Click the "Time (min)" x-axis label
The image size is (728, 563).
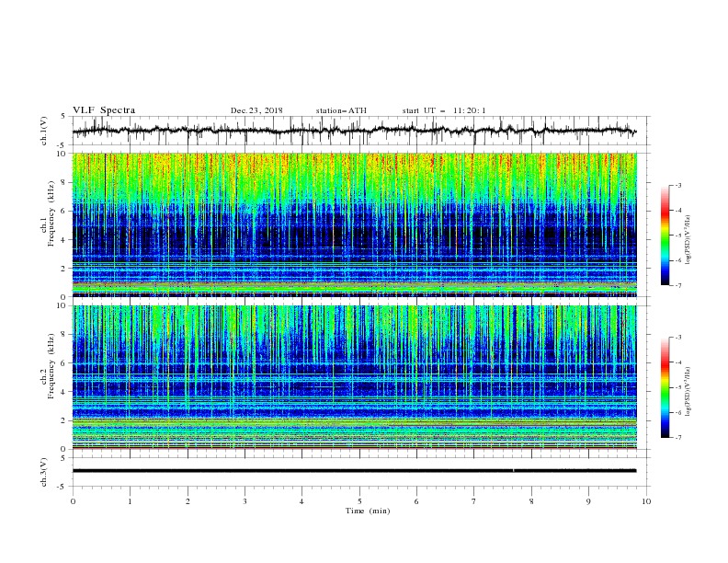coord(368,511)
